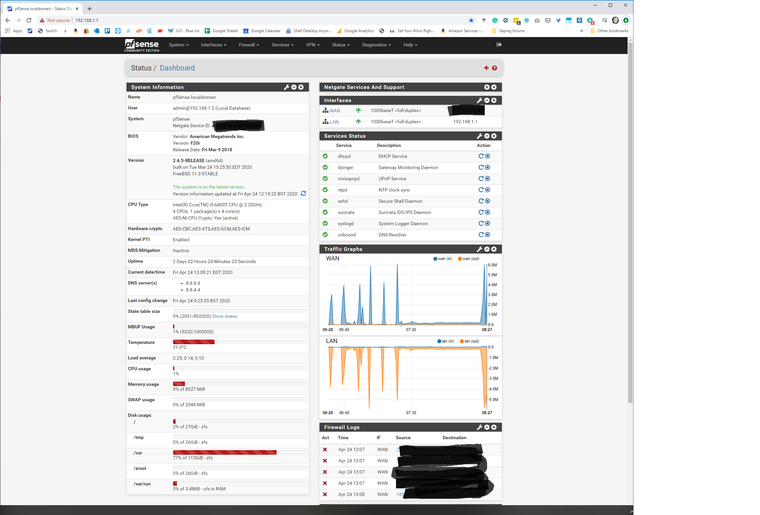Open Services Status widget settings wrench
760x515 pixels.
[x=479, y=136]
